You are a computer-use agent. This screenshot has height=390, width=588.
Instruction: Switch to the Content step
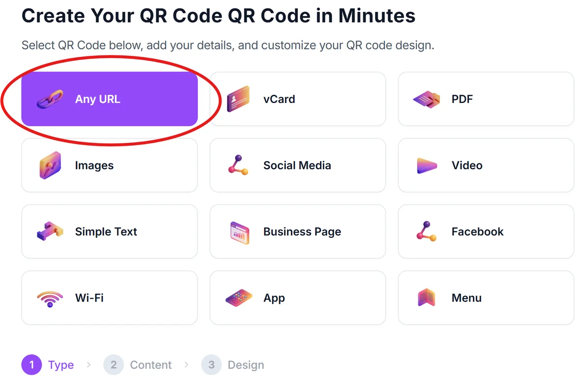[x=150, y=365]
